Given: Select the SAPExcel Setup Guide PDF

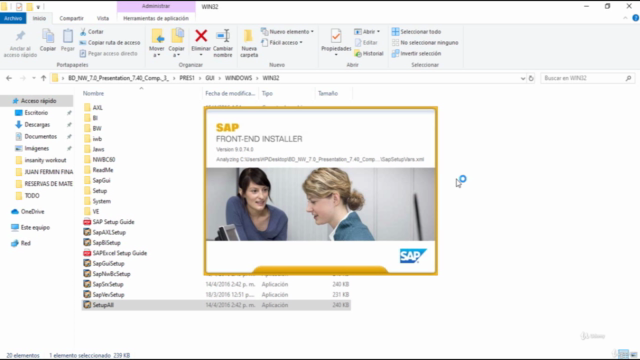Looking at the screenshot, I should 115,253.
